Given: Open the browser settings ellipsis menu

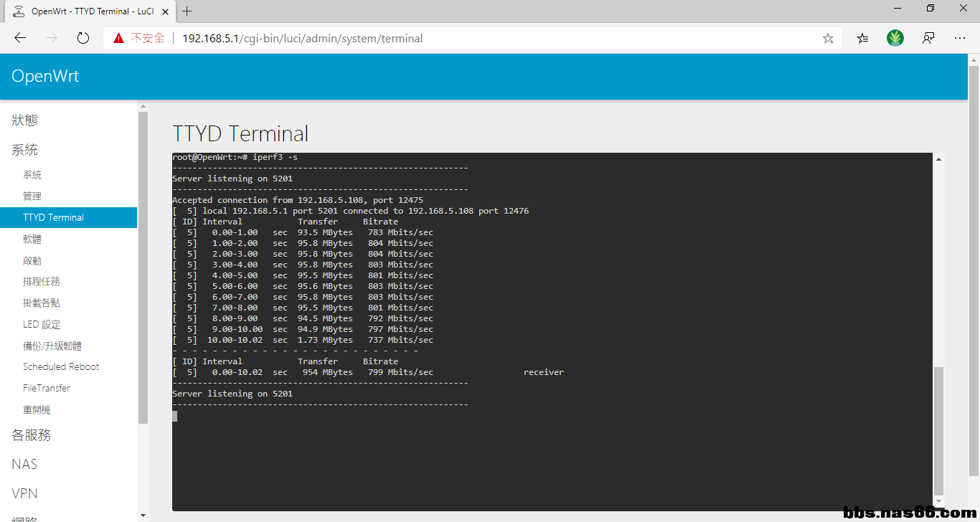Looking at the screenshot, I should click(960, 38).
